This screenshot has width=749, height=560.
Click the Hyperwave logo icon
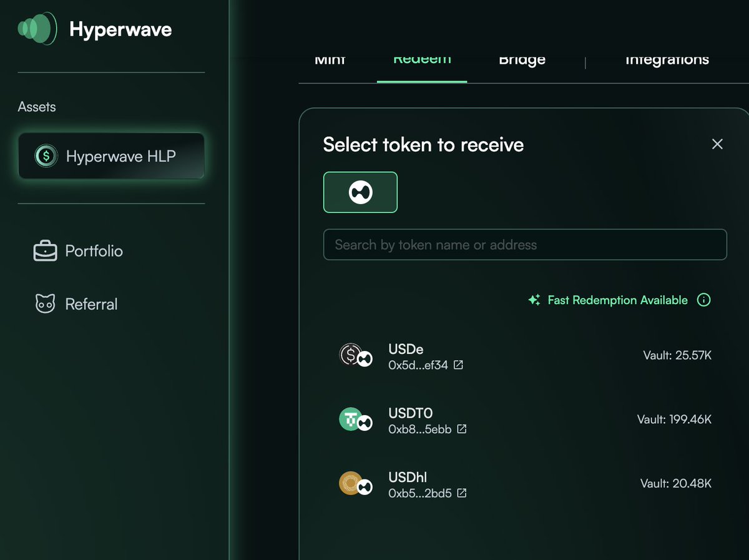tap(38, 28)
